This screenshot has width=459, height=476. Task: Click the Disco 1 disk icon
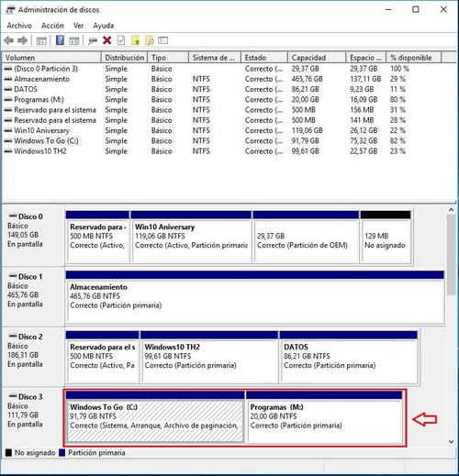tap(13, 276)
